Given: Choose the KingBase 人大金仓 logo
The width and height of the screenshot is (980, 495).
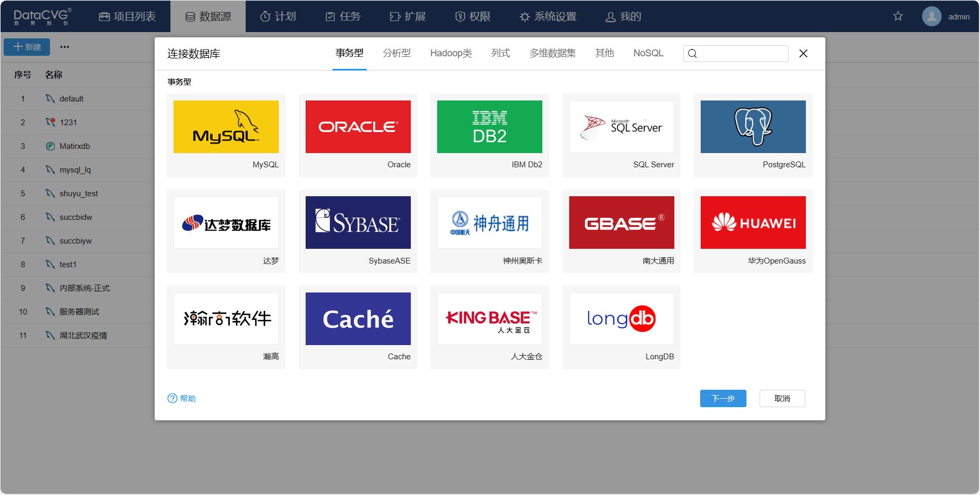Looking at the screenshot, I should (x=490, y=319).
